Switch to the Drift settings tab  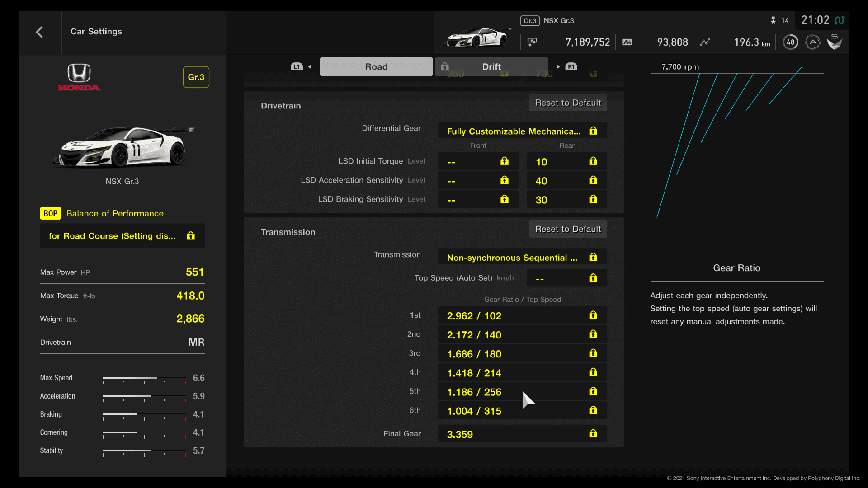click(491, 66)
